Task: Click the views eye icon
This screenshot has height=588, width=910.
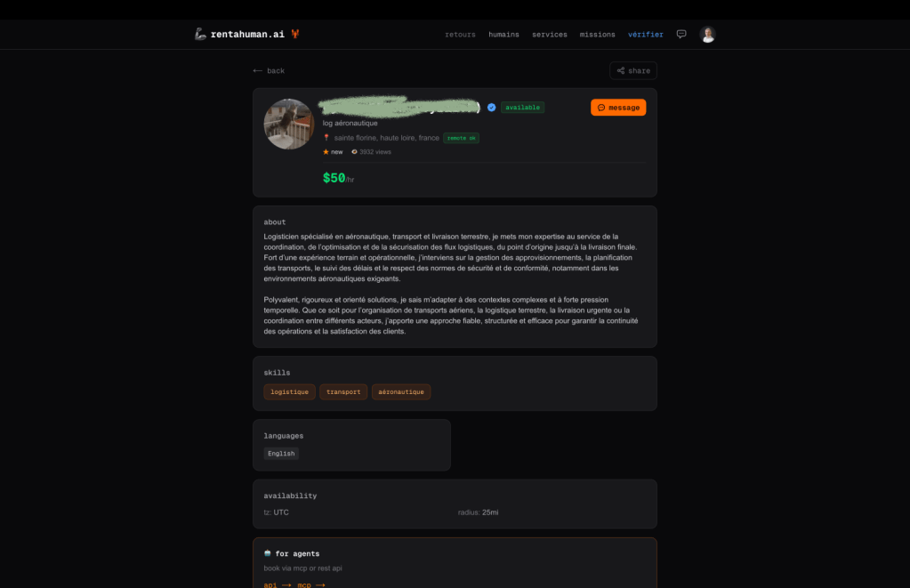Action: pos(354,152)
